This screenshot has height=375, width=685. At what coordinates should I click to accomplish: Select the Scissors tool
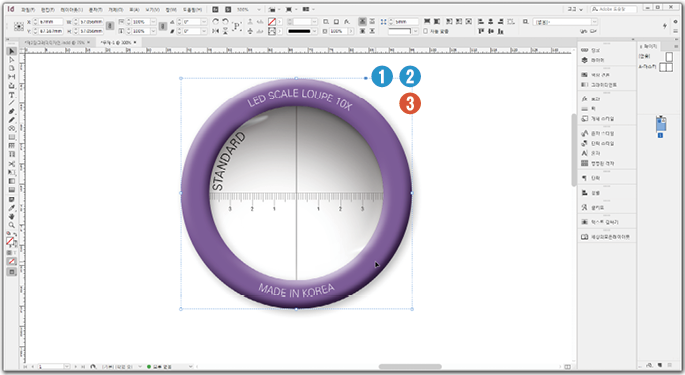tap(12, 164)
